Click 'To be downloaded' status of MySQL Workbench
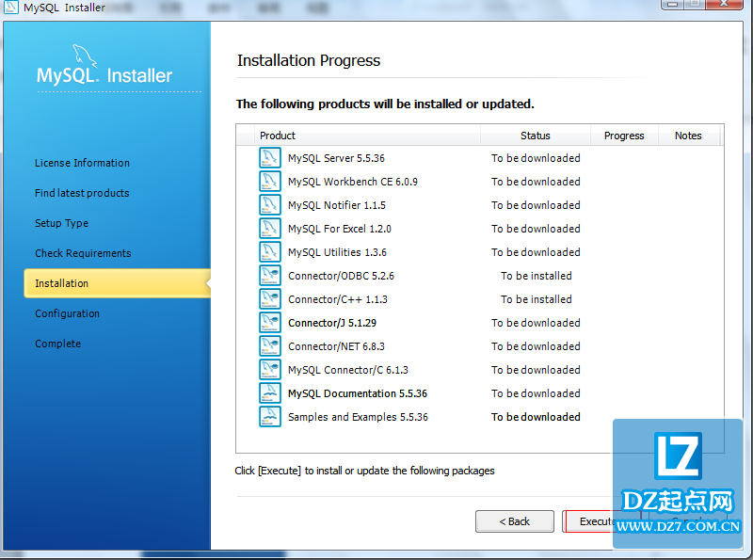This screenshot has width=753, height=560. point(536,182)
